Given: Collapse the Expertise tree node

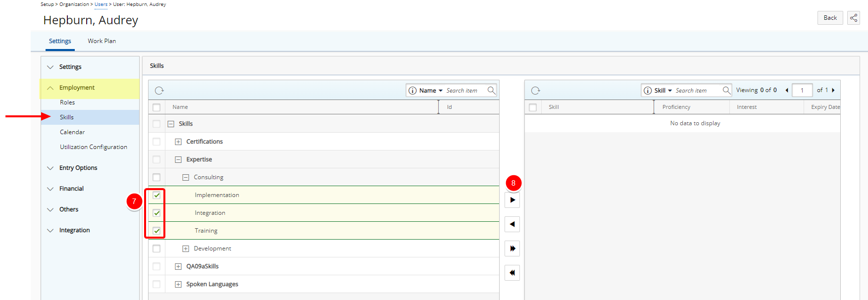Looking at the screenshot, I should pos(178,159).
